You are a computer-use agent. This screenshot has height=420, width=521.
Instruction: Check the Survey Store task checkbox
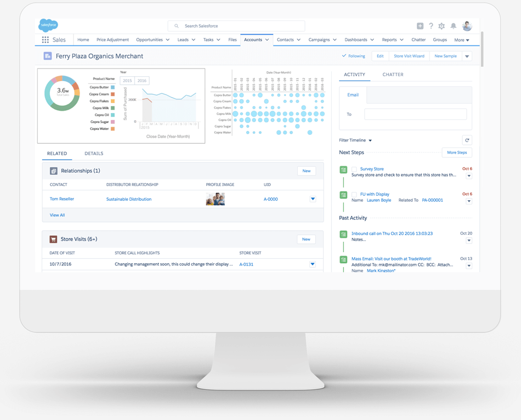click(x=354, y=169)
